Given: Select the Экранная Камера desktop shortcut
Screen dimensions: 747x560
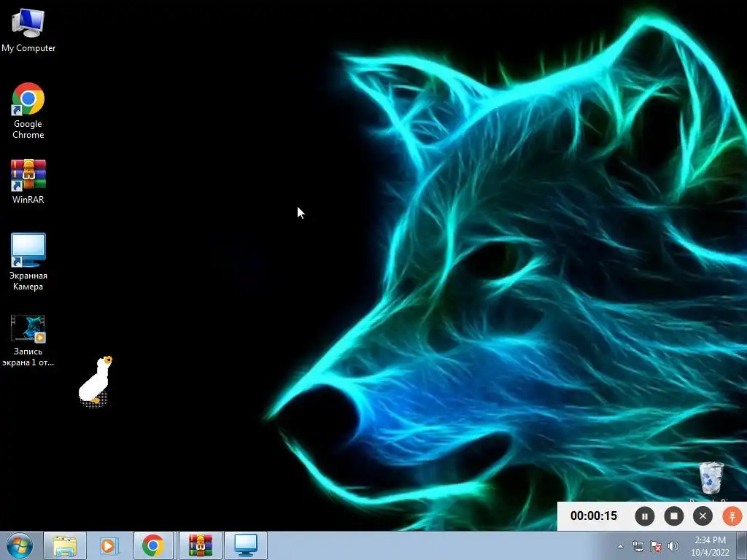Looking at the screenshot, I should coord(28,262).
